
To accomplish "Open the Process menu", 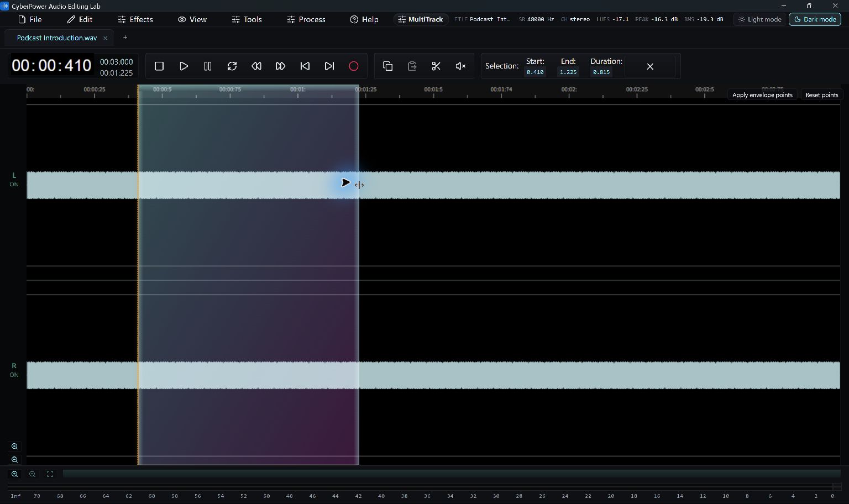I will click(306, 19).
